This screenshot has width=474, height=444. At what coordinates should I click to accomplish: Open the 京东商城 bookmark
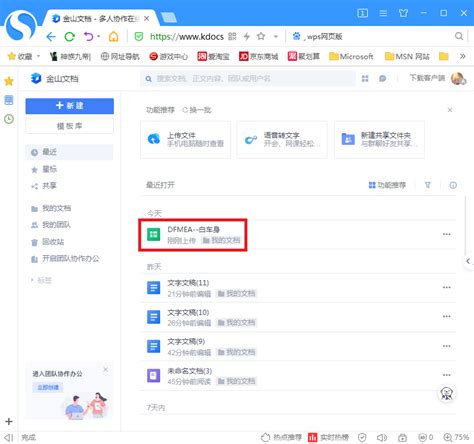coord(259,56)
